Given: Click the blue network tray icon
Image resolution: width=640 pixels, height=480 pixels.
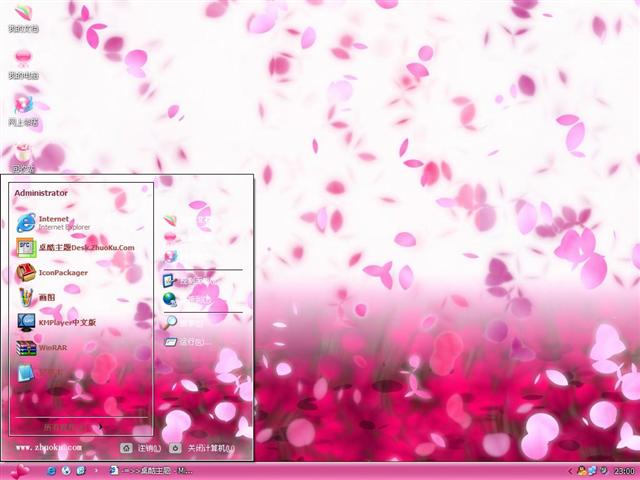Looking at the screenshot, I should 592,471.
